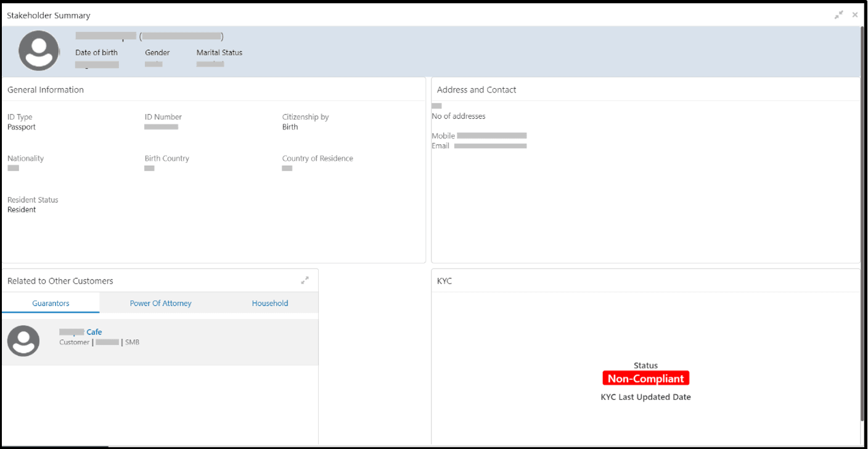Viewport: 868px width, 449px height.
Task: Switch to the Guarantors tab
Action: coord(51,303)
